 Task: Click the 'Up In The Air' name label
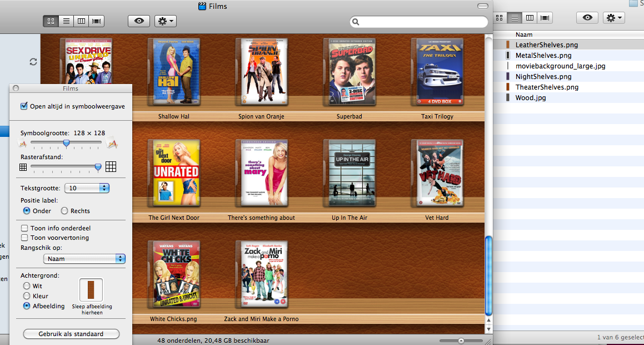(x=350, y=218)
